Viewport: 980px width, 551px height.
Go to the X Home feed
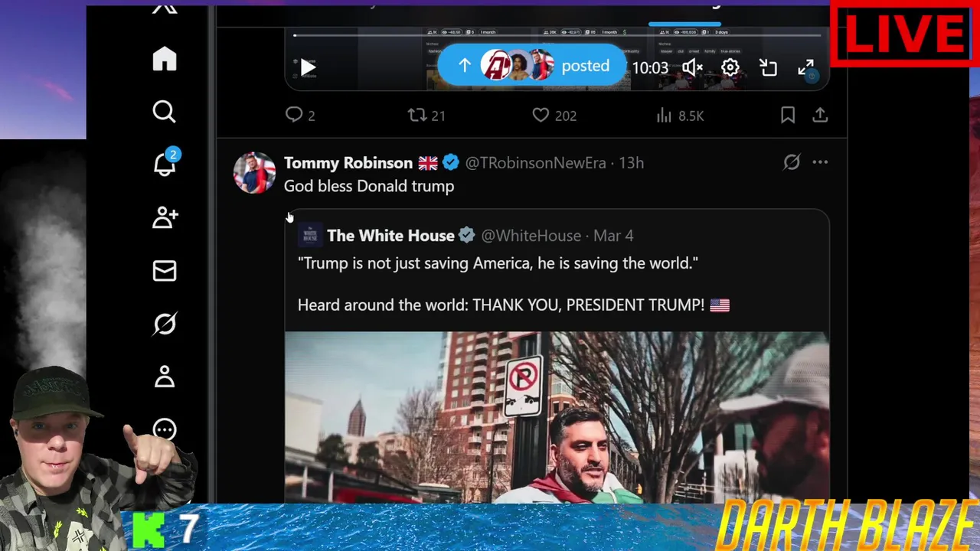tap(165, 59)
